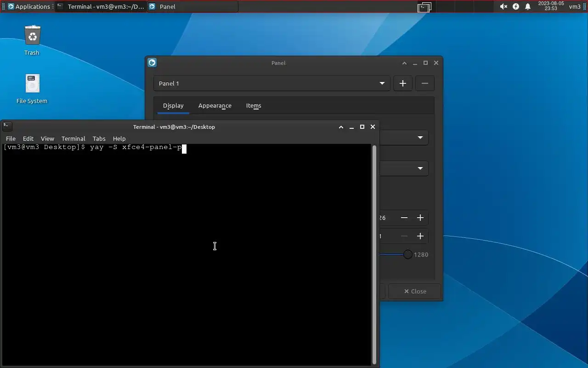The width and height of the screenshot is (588, 368).
Task: Open the terminal Edit menu
Action: (x=28, y=138)
